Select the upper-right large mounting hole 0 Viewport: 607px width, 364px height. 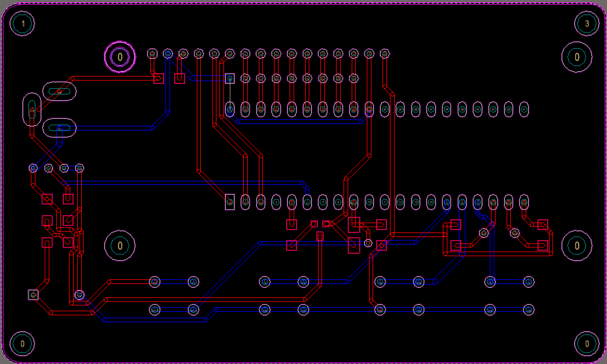577,57
